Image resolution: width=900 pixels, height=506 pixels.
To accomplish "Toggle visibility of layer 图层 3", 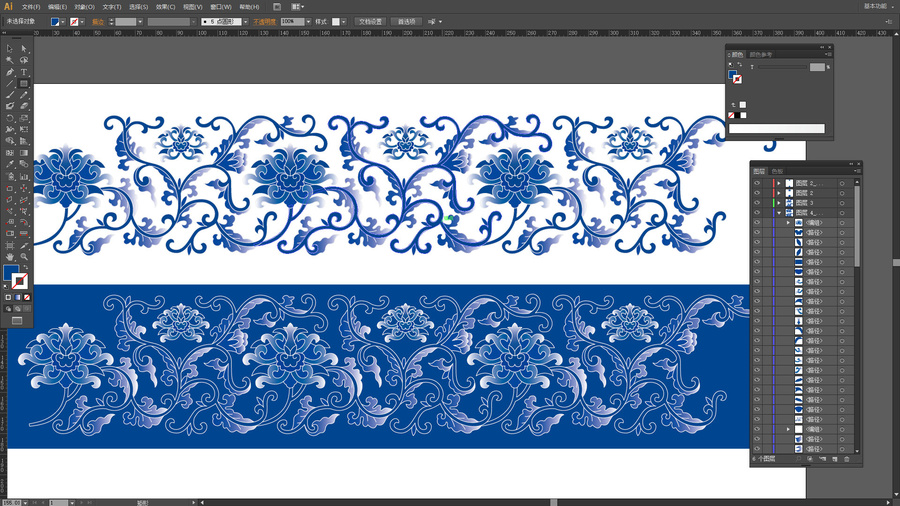I will point(757,203).
